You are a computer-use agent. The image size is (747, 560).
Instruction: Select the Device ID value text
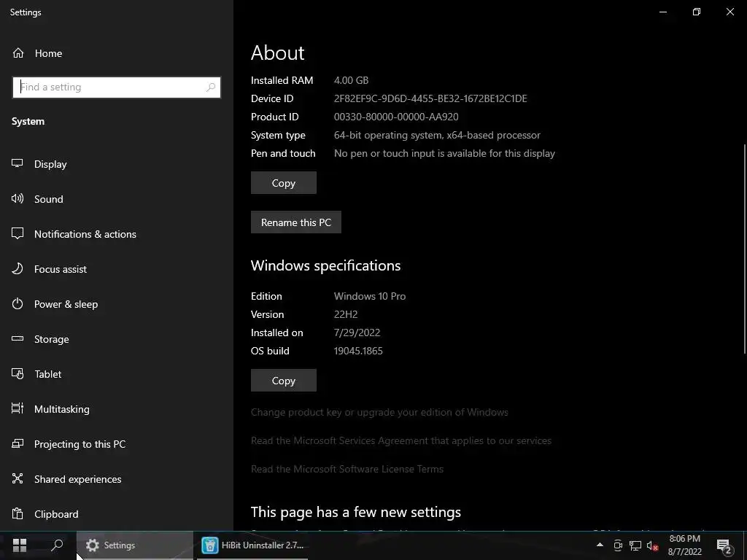430,98
